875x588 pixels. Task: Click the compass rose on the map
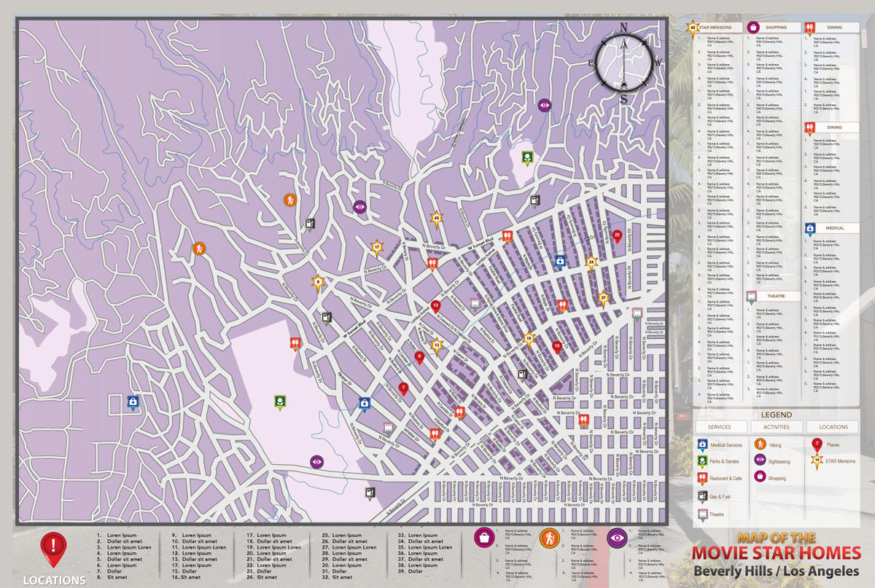(623, 63)
